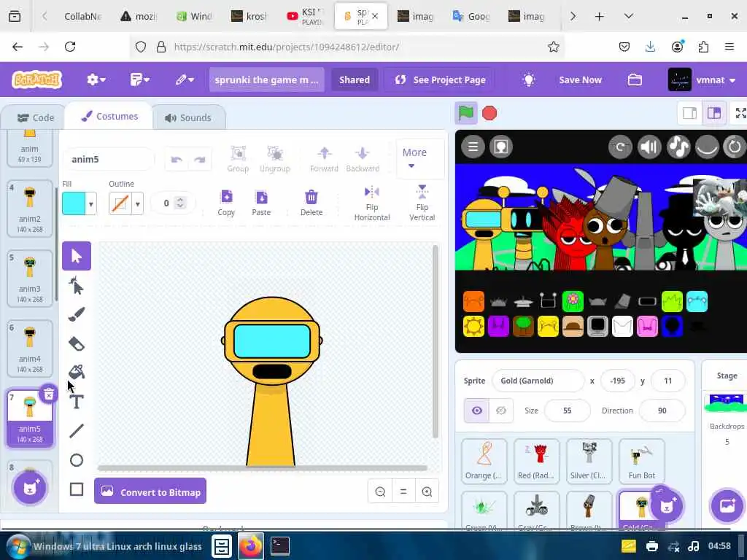
Task: Open the My Stuff folder icon
Action: tap(635, 79)
